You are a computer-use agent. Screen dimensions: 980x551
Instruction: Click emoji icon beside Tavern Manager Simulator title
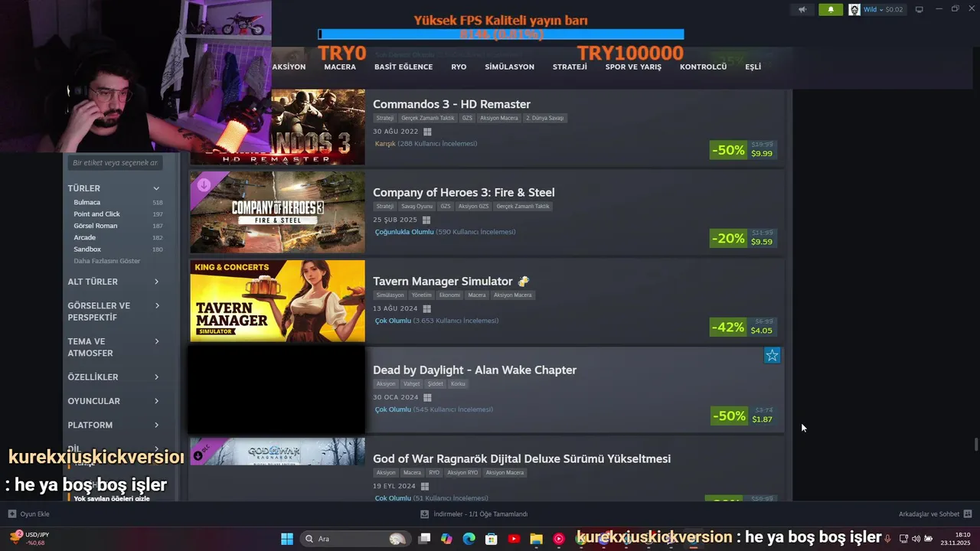(x=524, y=282)
